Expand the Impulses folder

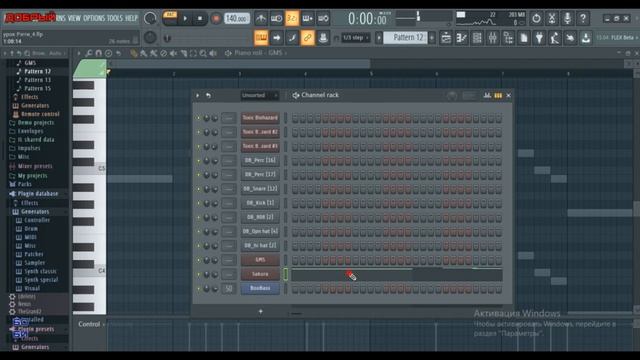29,148
